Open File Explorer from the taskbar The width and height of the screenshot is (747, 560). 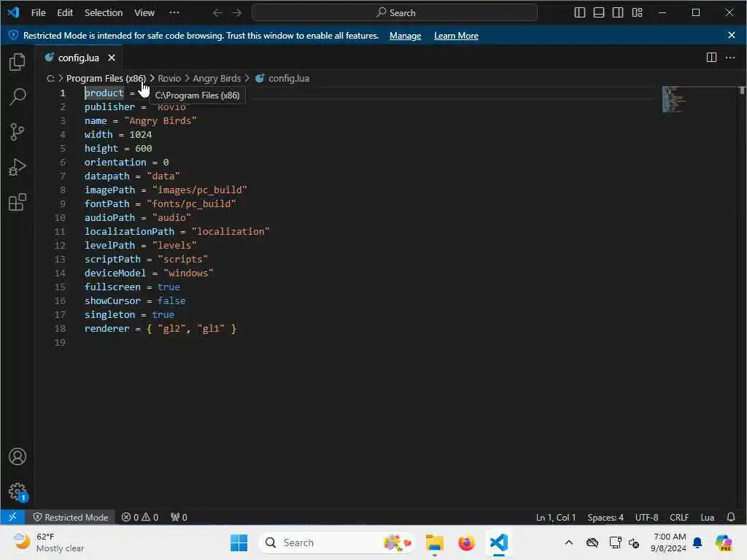click(x=434, y=542)
